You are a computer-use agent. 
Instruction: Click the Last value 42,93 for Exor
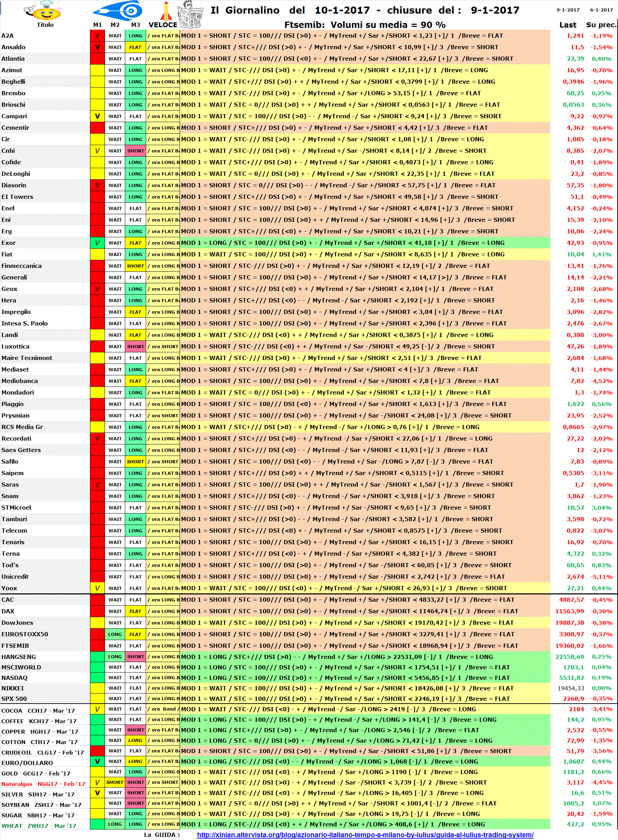[x=575, y=243]
